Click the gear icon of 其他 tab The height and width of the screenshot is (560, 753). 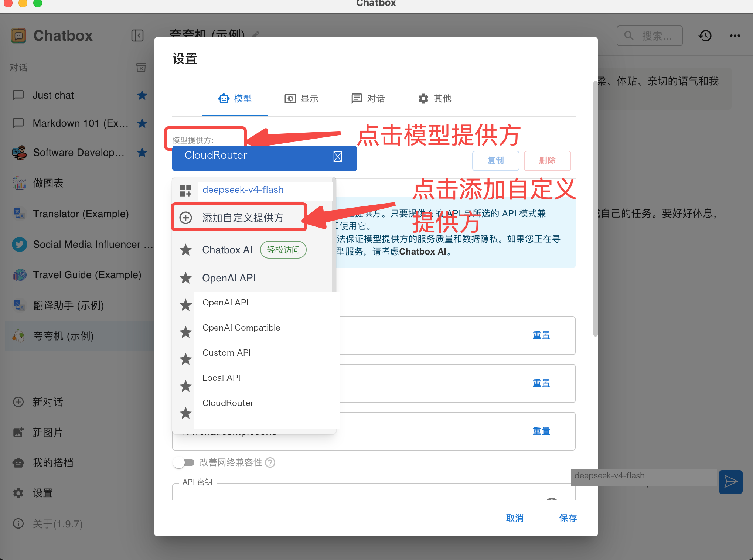tap(423, 98)
